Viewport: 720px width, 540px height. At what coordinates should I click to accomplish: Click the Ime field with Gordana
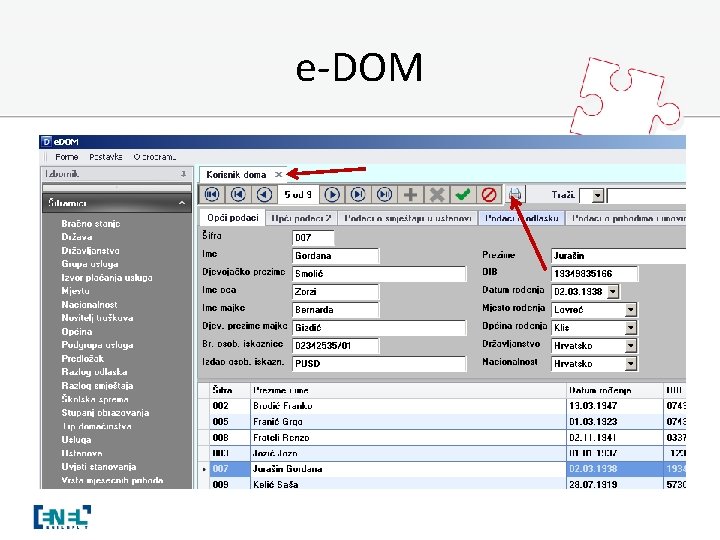(x=335, y=256)
